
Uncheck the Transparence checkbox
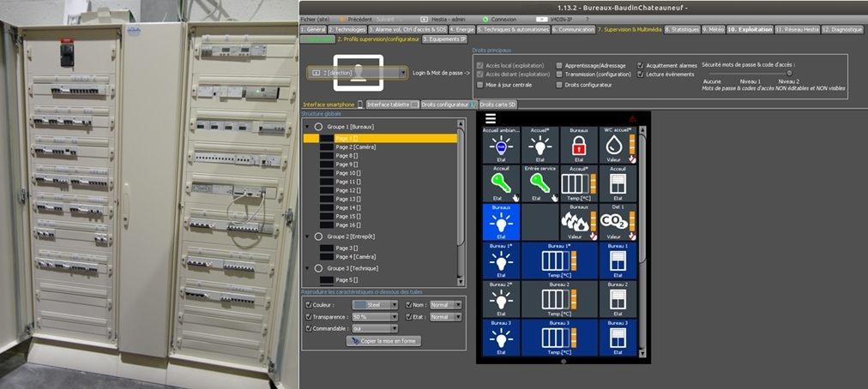tap(308, 317)
